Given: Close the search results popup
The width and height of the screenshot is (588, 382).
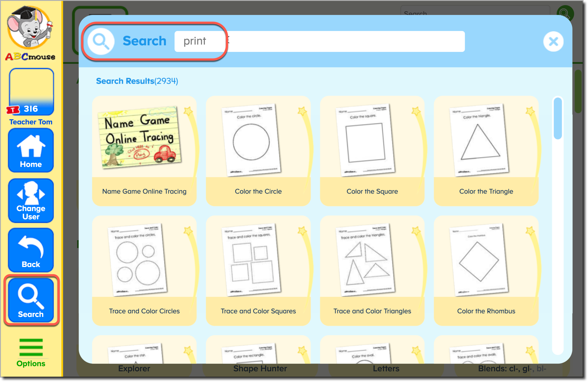Looking at the screenshot, I should (x=553, y=41).
